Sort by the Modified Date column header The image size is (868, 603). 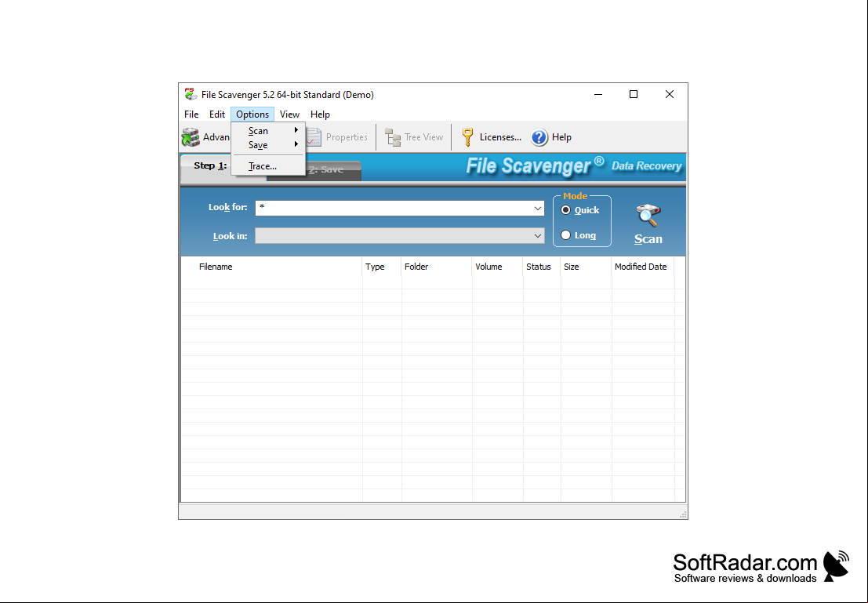click(x=643, y=267)
